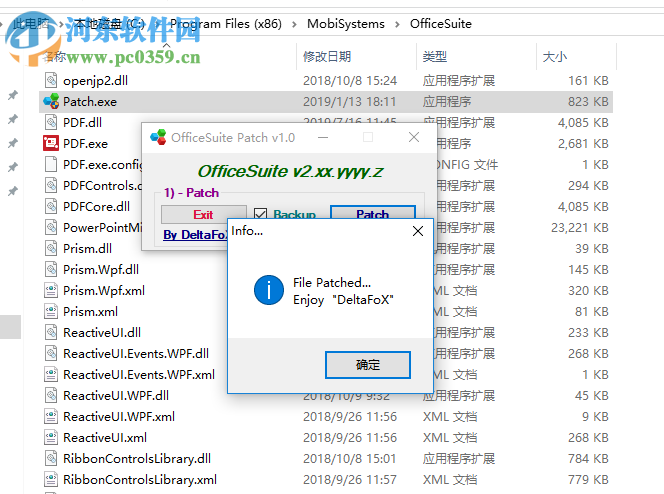Select the PDFCore.dll file icon

(x=51, y=206)
